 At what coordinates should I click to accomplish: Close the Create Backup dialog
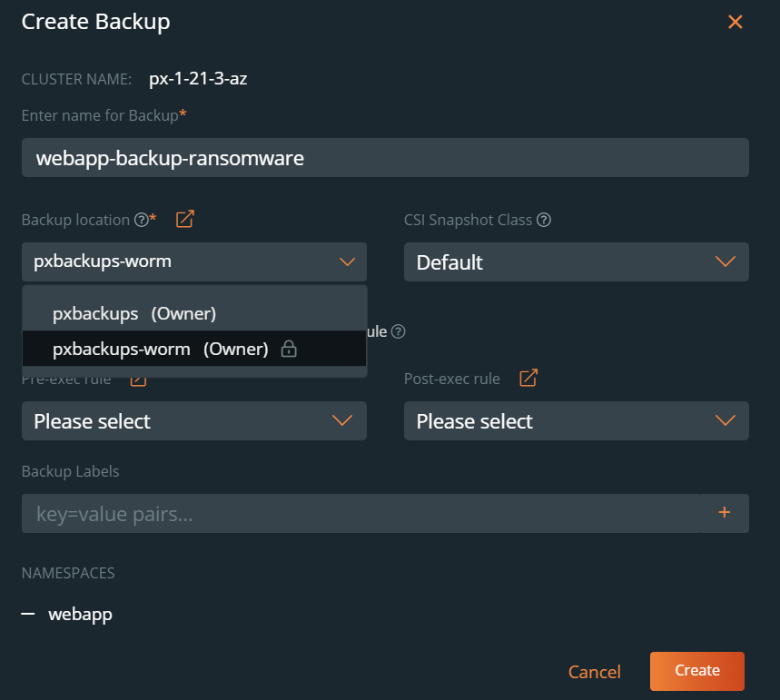coord(735,23)
